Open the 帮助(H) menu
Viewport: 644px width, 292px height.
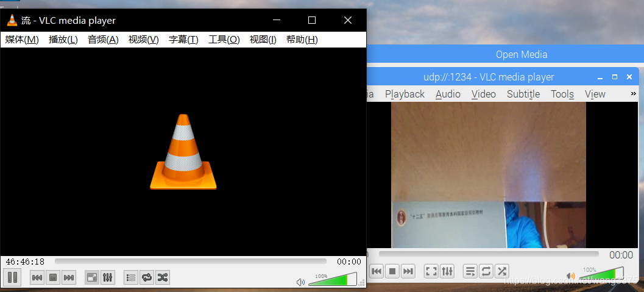tap(302, 40)
